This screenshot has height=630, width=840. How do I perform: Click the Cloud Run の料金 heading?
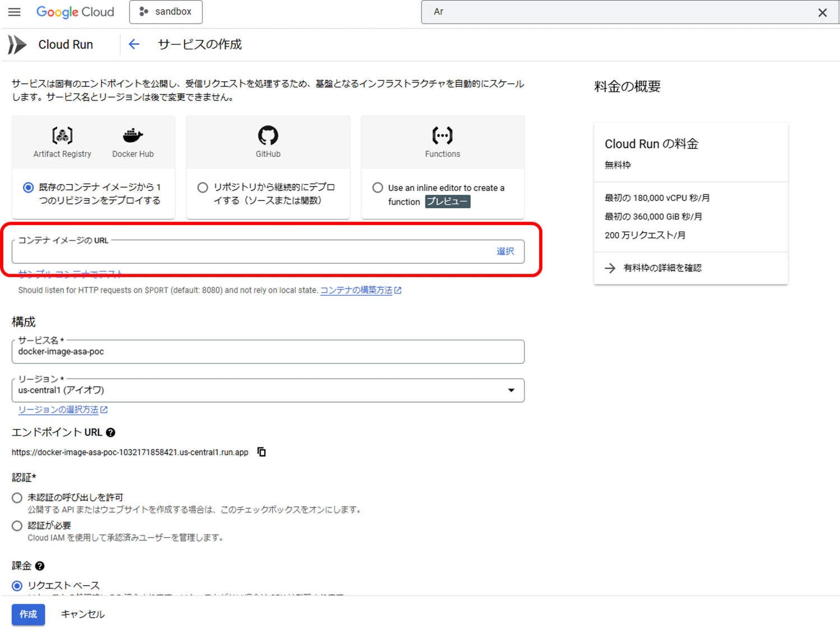coord(652,144)
